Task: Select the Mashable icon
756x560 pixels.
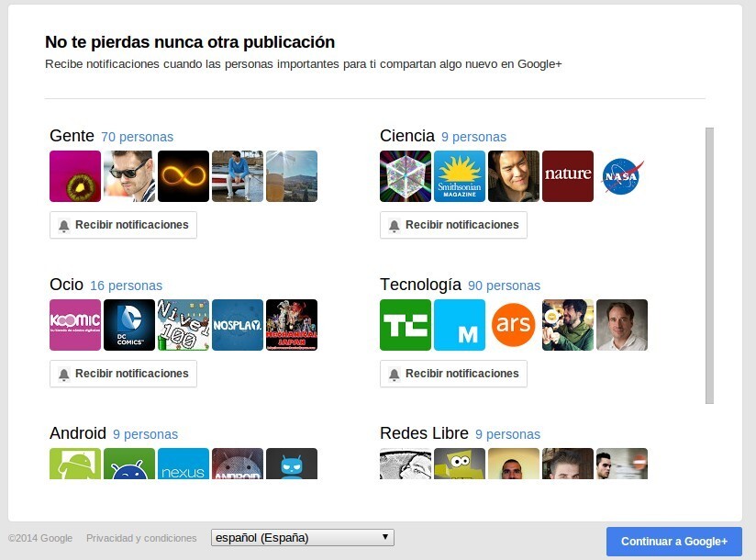Action: tap(460, 325)
